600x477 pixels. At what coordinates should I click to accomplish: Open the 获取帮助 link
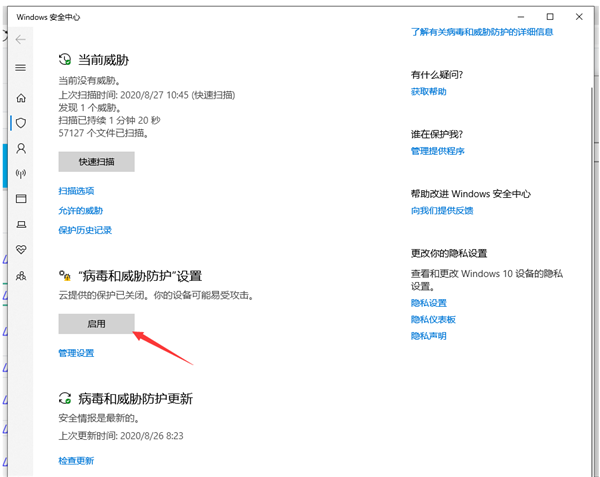pyautogui.click(x=428, y=92)
